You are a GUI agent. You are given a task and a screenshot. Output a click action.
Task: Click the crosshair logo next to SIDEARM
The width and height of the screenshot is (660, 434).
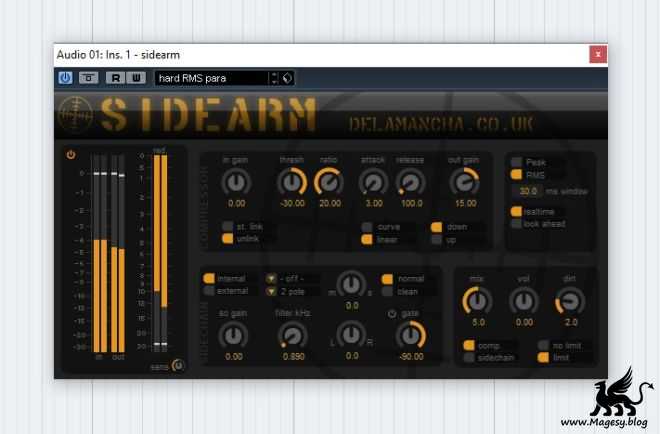[x=75, y=114]
